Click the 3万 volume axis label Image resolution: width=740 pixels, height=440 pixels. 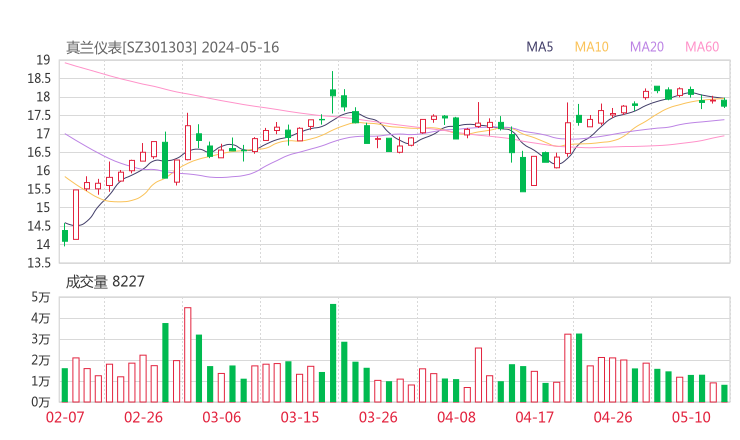41,339
